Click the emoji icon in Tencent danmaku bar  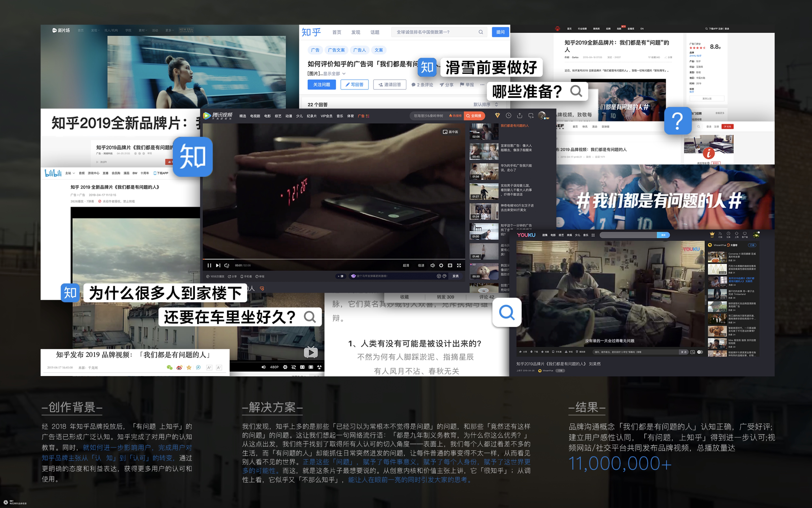pos(439,276)
